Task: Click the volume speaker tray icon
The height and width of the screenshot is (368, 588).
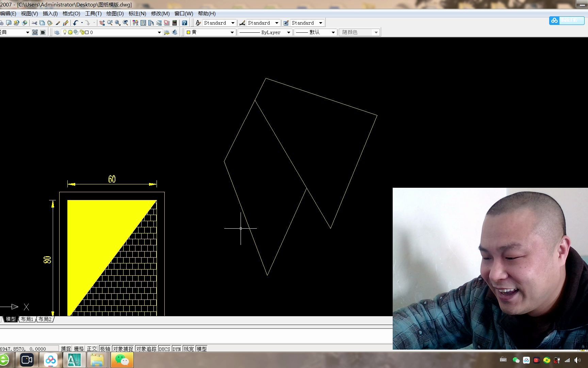Action: (577, 360)
